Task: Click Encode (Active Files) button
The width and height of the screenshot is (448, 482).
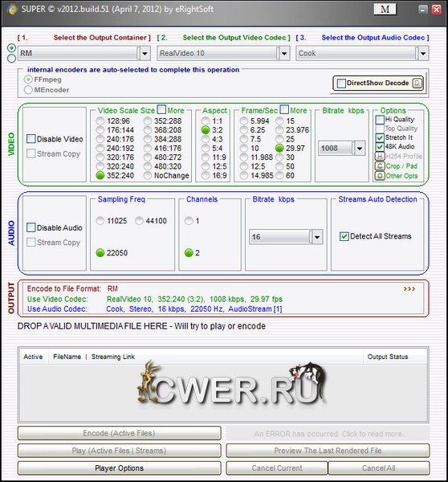Action: (x=119, y=433)
